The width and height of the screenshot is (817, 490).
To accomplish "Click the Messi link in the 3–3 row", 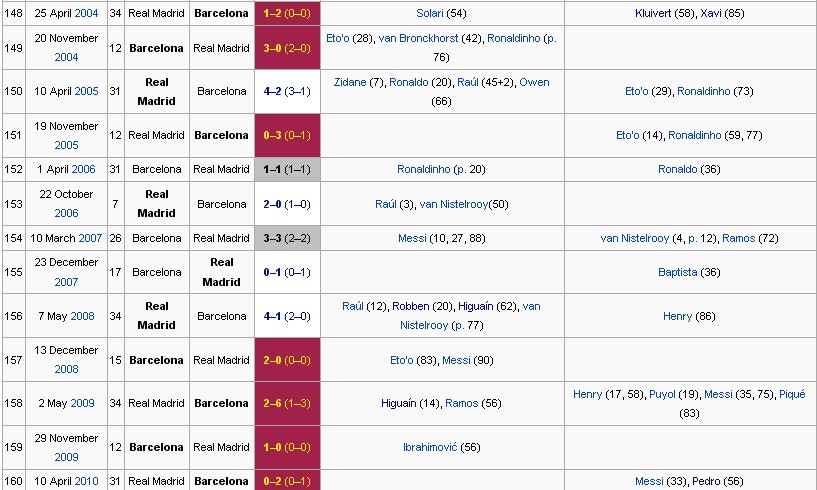I will 412,238.
